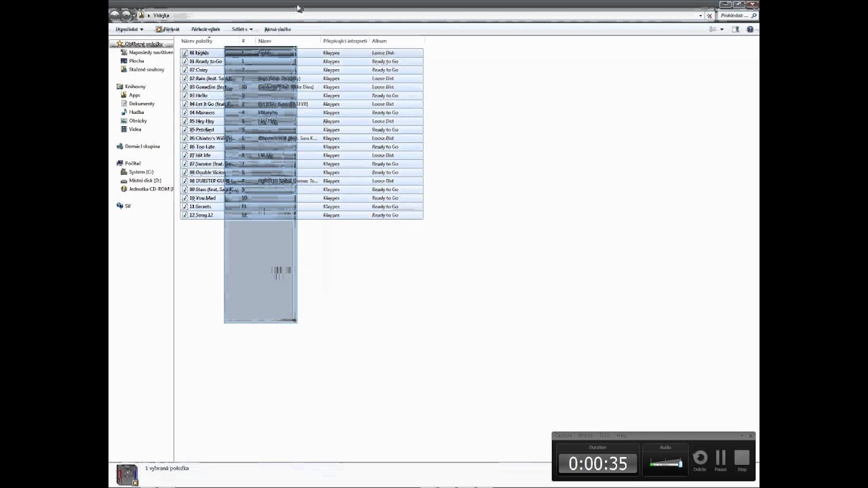Image resolution: width=868 pixels, height=488 pixels.
Task: Sort by the Název položky column header
Action: click(x=197, y=41)
